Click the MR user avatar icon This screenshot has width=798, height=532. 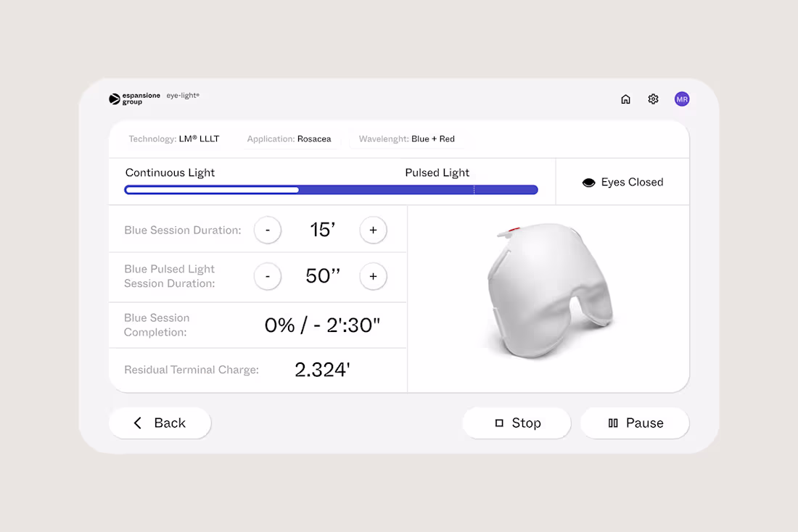[682, 99]
